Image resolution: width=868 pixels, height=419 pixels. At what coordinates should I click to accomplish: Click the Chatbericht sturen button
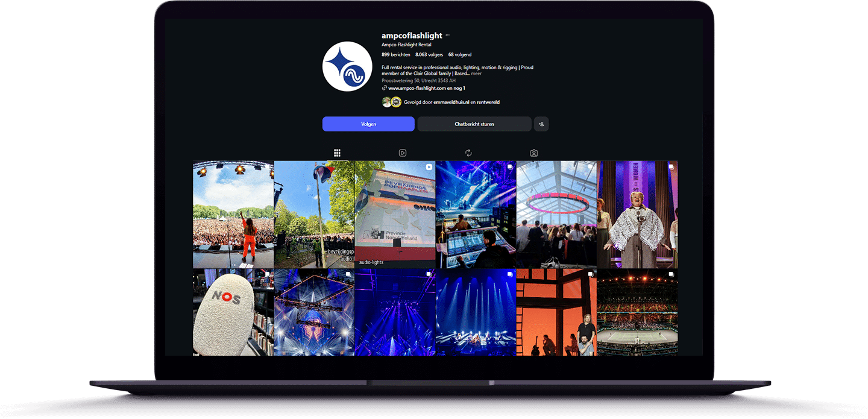click(474, 124)
